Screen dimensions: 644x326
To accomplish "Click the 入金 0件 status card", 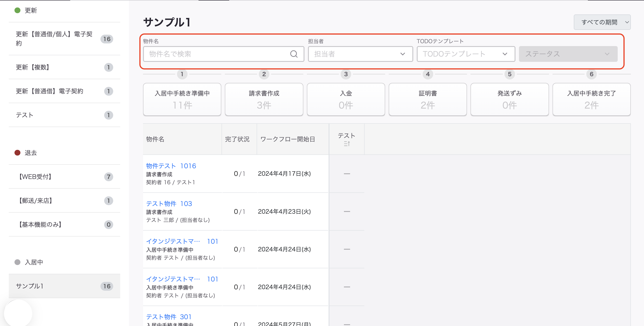I will 346,99.
